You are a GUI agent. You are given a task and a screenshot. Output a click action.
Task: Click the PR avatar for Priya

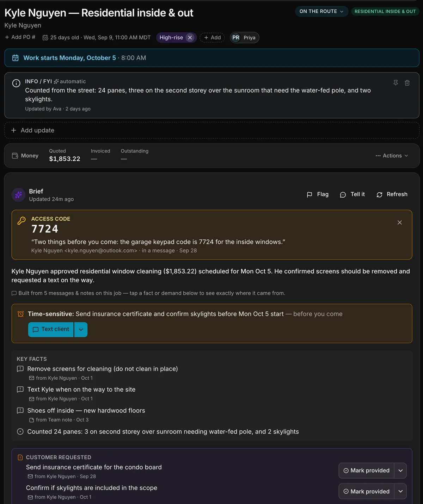click(236, 38)
